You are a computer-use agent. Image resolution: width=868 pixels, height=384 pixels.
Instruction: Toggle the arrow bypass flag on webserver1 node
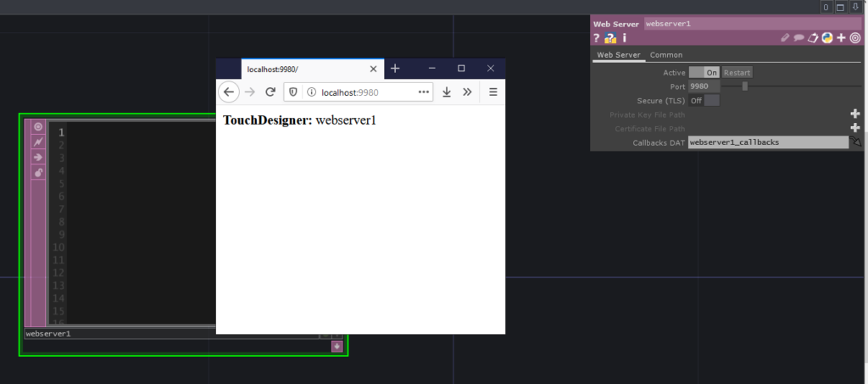(x=38, y=157)
